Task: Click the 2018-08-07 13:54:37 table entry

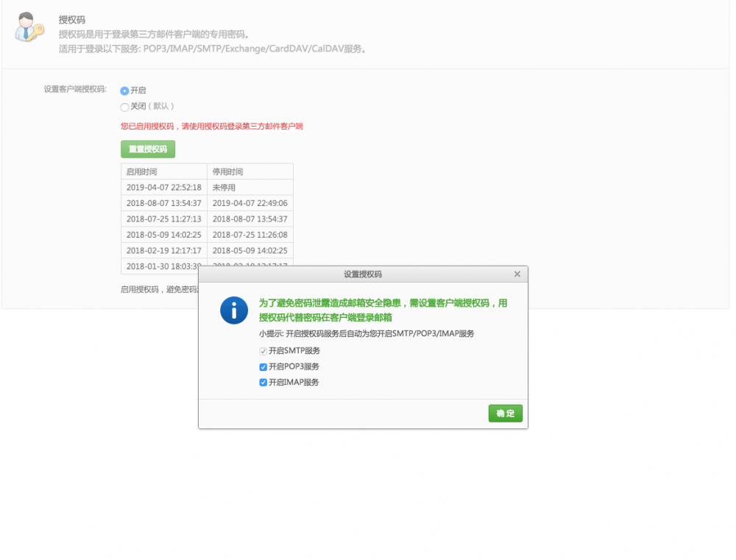Action: [162, 202]
